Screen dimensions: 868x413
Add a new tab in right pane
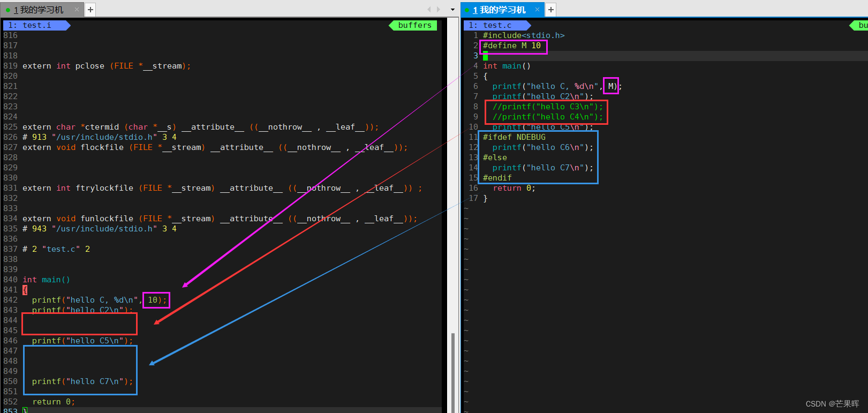(550, 10)
